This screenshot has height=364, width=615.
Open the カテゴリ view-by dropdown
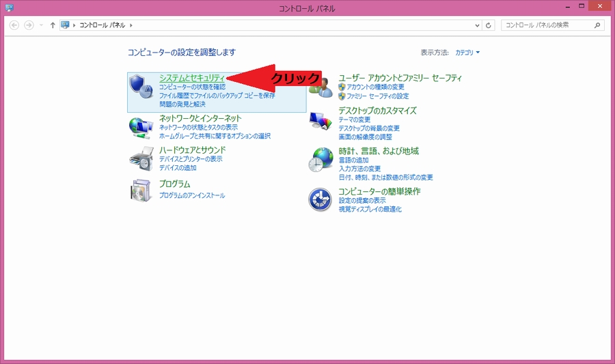tap(467, 53)
